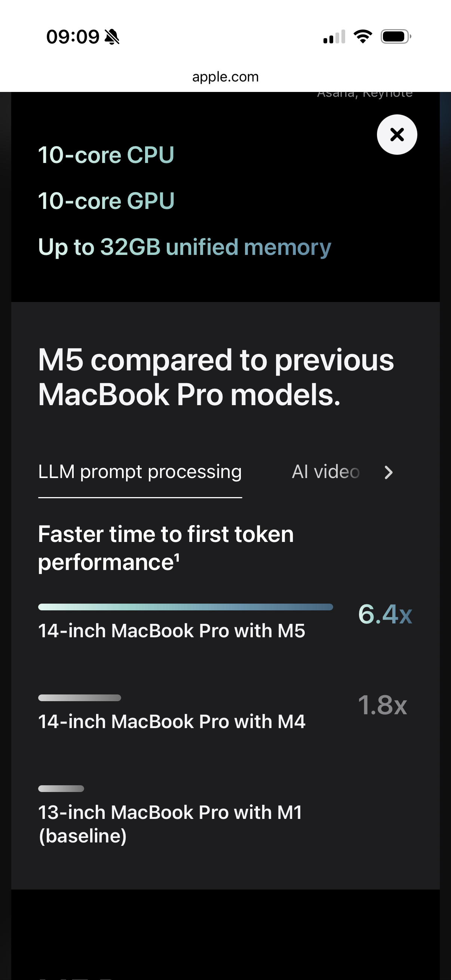Tap the Wi-Fi status icon
Image resolution: width=451 pixels, height=980 pixels.
tap(363, 37)
